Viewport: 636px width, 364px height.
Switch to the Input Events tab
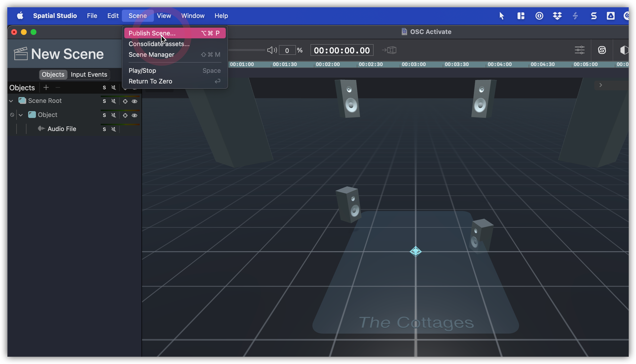pos(89,74)
